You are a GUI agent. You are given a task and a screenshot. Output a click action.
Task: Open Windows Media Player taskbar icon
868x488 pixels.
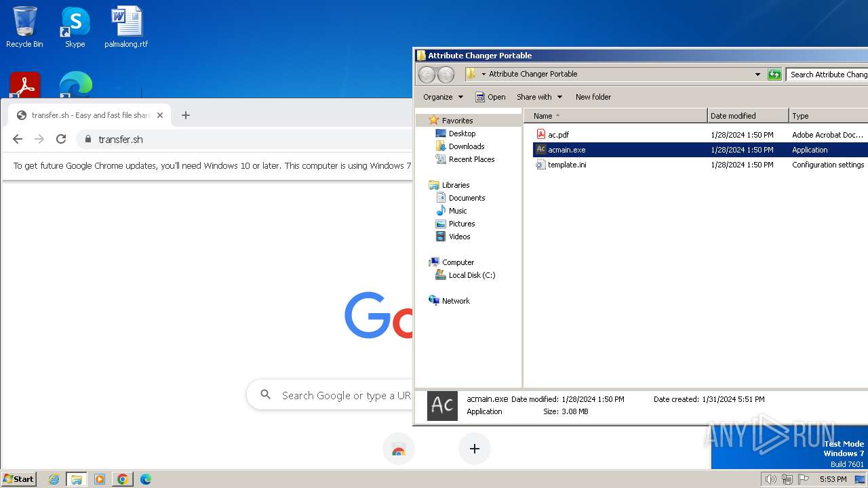pos(100,479)
